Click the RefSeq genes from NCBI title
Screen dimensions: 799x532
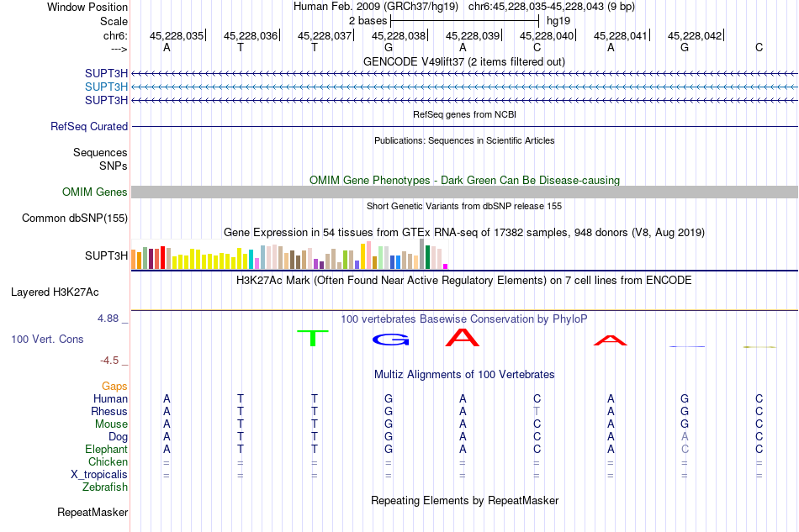[x=464, y=114]
